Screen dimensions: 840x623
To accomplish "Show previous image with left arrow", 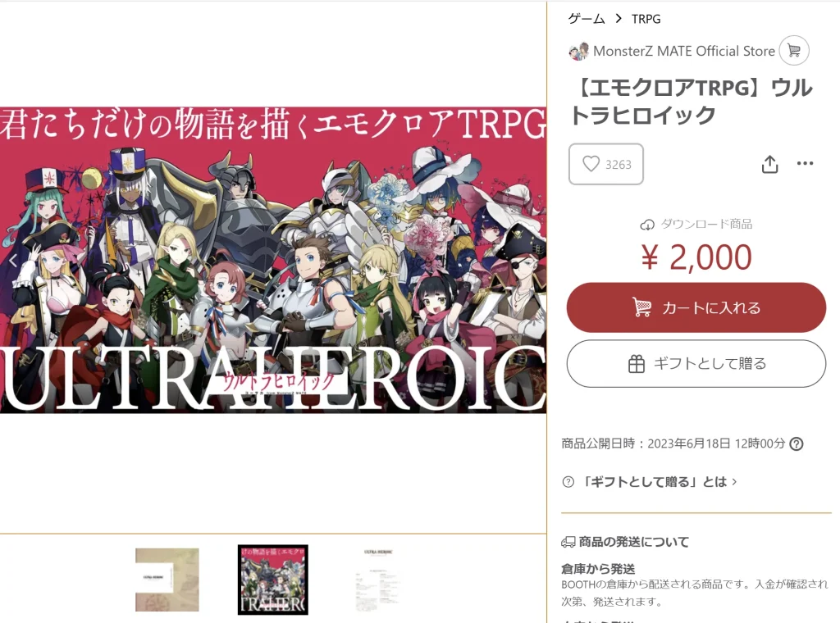I will [13, 261].
